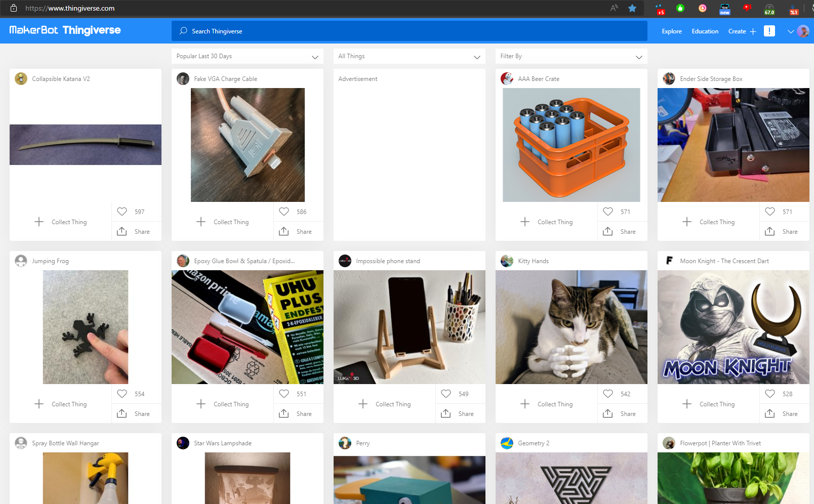Toggle like on Epoxy Glue Bowl & Spatula
Image resolution: width=814 pixels, height=504 pixels.
[284, 394]
